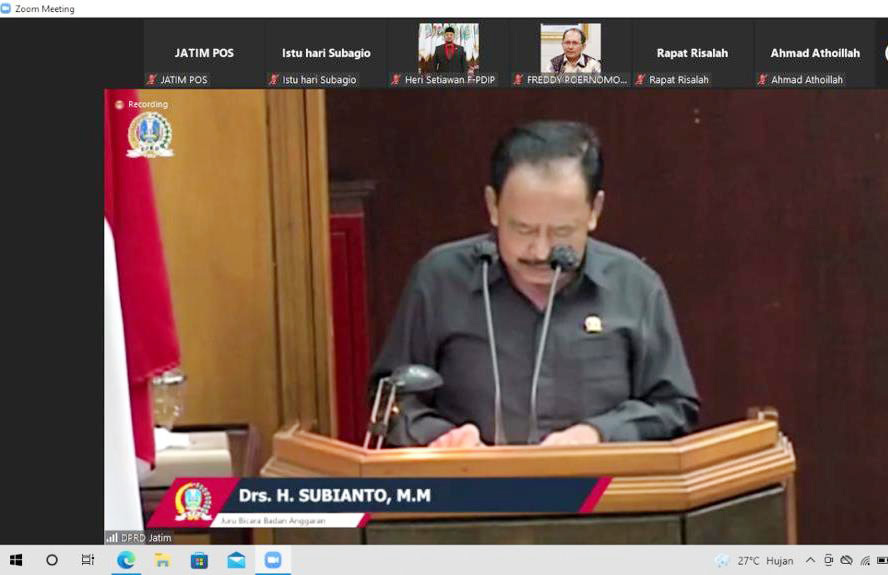Select the Heri Setiawan F-PDIP video thumbnail

(x=448, y=48)
